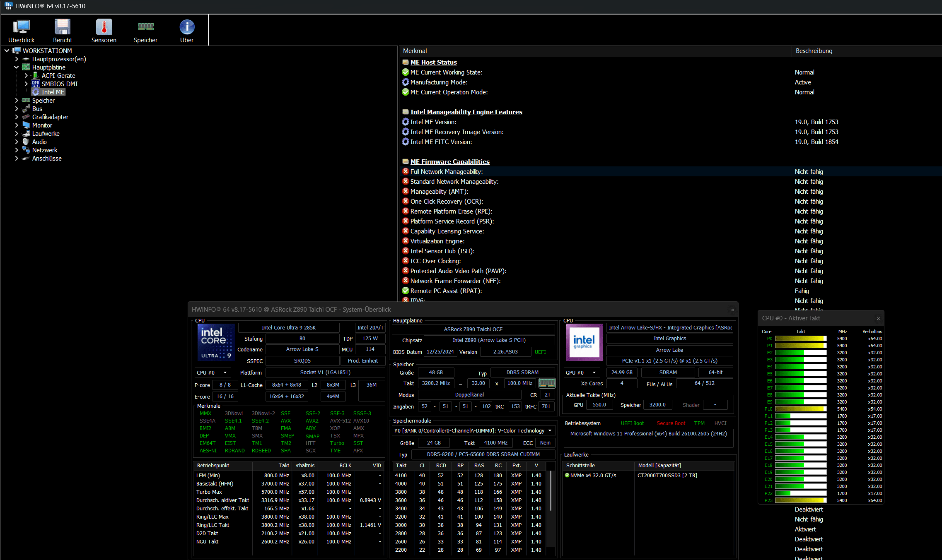Click the Grafikadapter card icon

click(26, 117)
